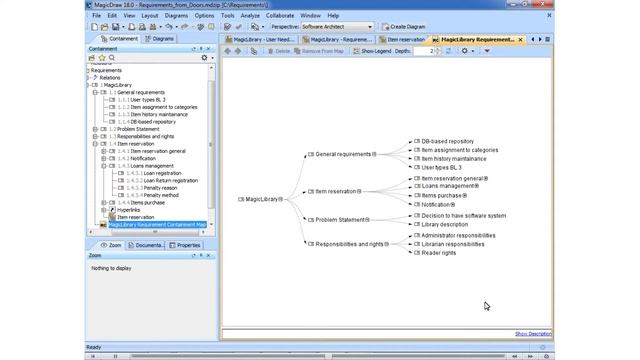Expand the 1.4.2 Notification tree node

point(104,158)
